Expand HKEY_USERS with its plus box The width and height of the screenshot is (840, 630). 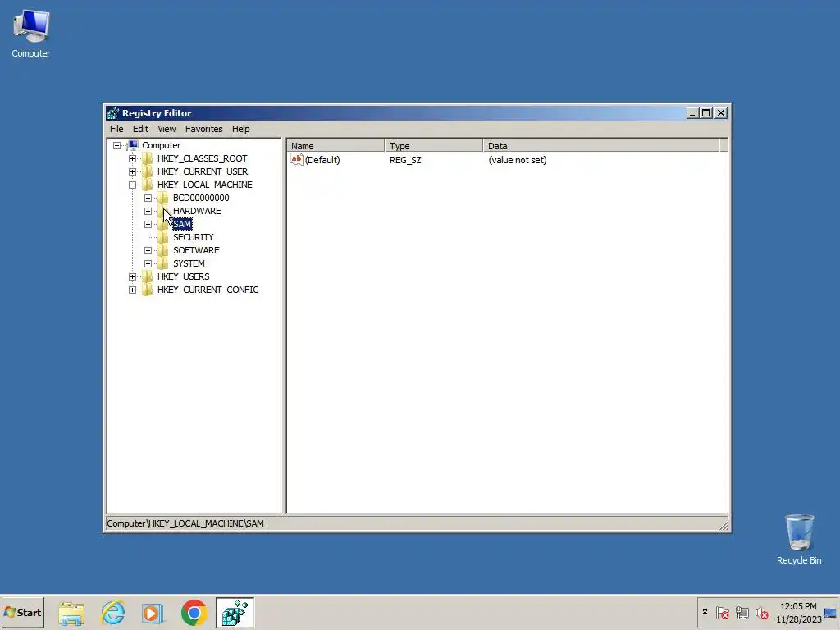click(x=132, y=276)
